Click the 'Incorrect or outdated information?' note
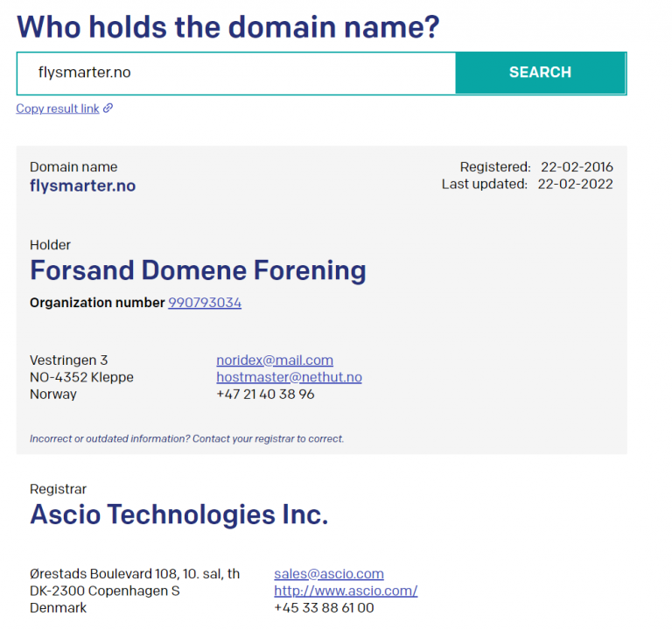 pyautogui.click(x=186, y=438)
